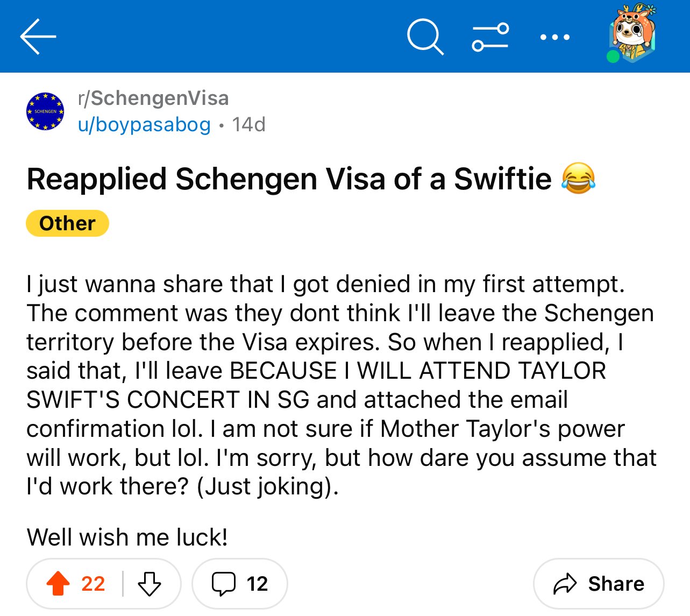Go to the r/SchengenVisa community
Image resolution: width=690 pixels, height=616 pixels.
click(x=153, y=98)
